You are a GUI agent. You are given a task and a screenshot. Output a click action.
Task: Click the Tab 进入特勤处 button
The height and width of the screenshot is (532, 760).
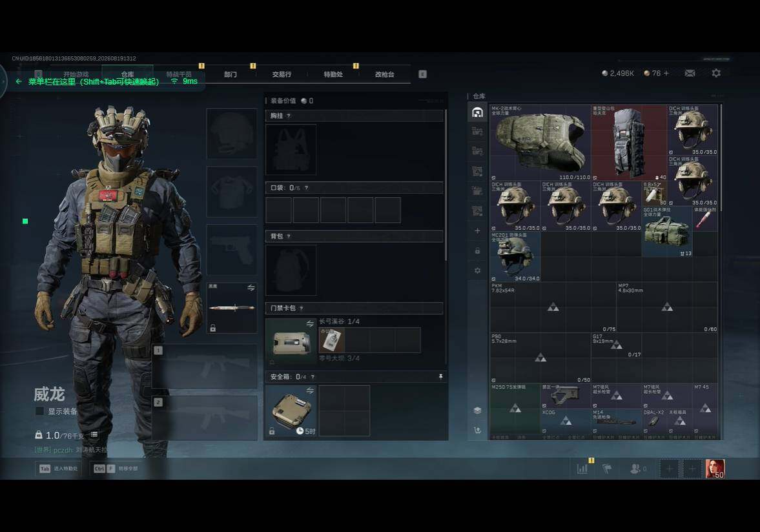(58, 469)
